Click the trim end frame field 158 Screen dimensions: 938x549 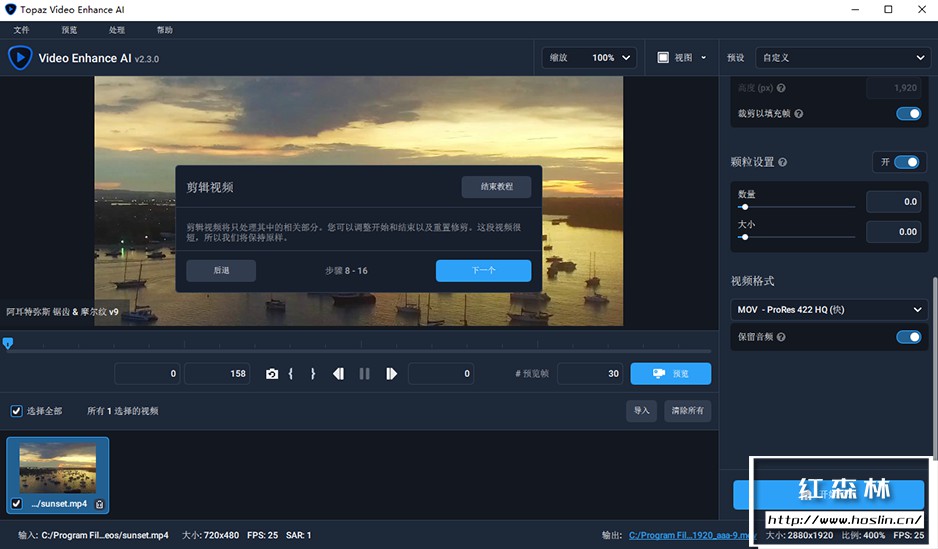[217, 374]
